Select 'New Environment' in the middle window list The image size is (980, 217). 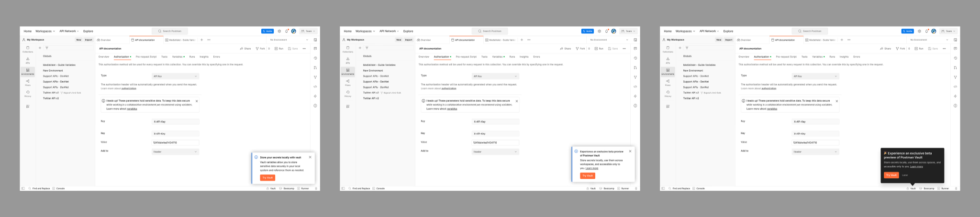(x=373, y=70)
